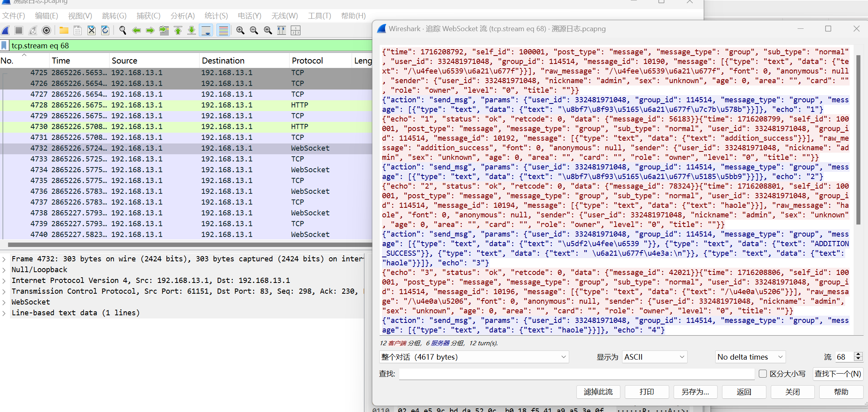Sort packet list by Time column

point(79,61)
